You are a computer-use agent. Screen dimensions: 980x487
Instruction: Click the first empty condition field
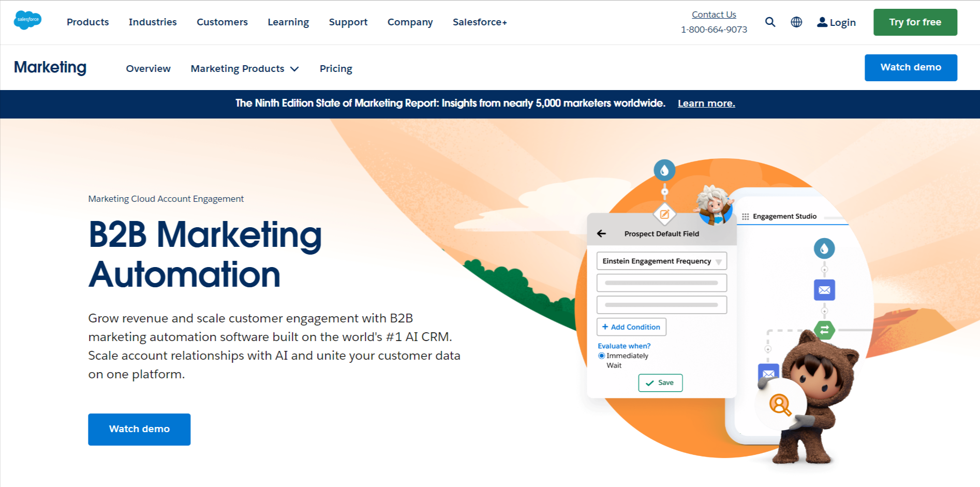pyautogui.click(x=661, y=283)
